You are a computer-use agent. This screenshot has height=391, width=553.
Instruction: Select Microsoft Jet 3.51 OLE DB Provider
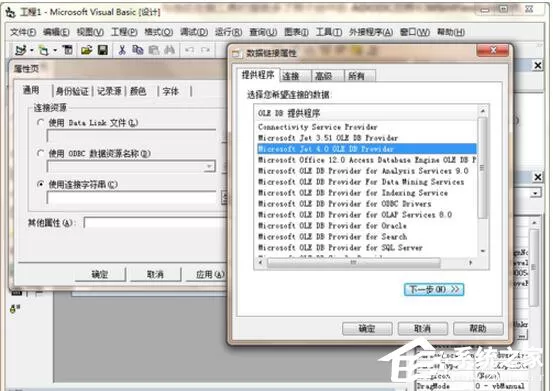[x=367, y=138]
